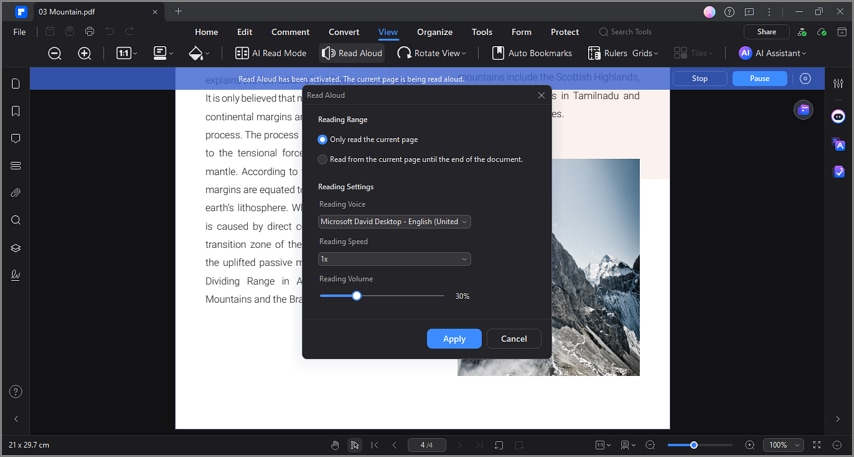Switch to the Home tab
Image resolution: width=854 pixels, height=457 pixels.
206,32
